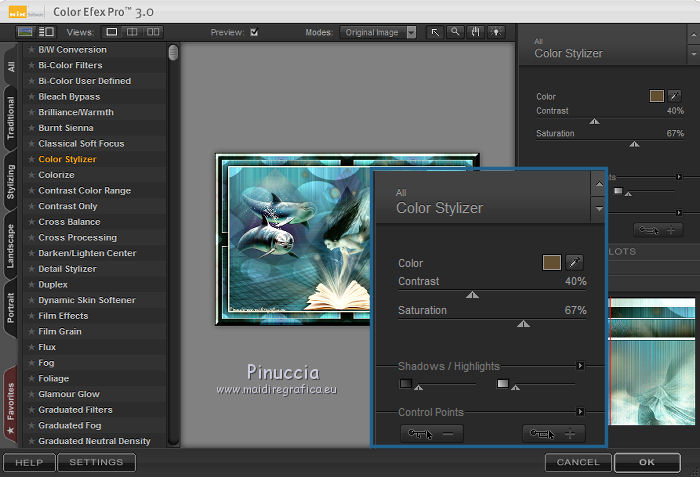The image size is (700, 477).
Task: Select the arrow pointer tool in toolbar
Action: pyautogui.click(x=435, y=32)
